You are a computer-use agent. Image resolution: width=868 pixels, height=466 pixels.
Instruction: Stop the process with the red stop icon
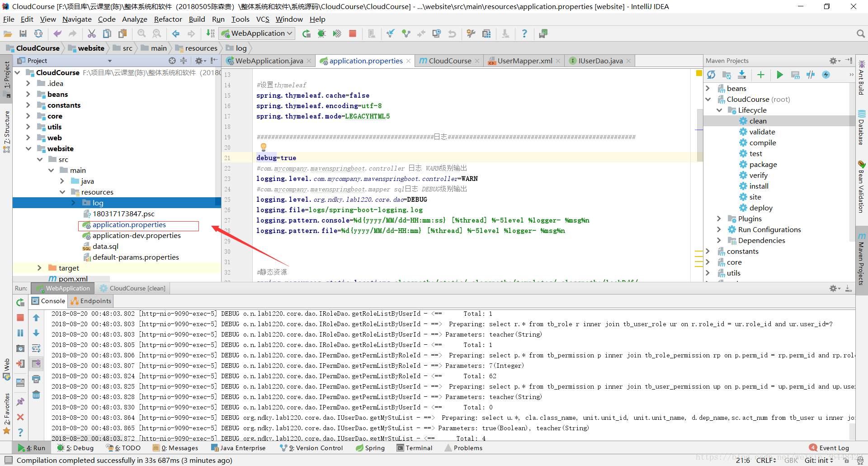pyautogui.click(x=353, y=33)
